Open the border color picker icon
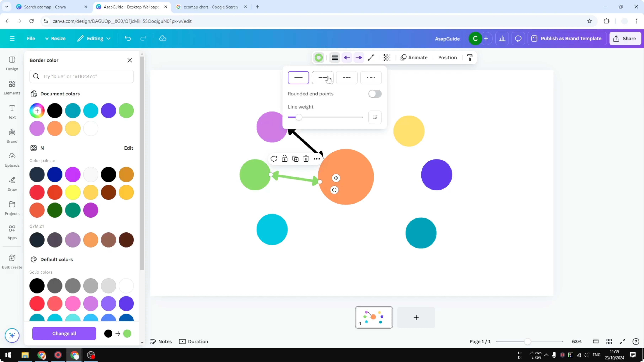644x362 pixels. [x=318, y=57]
